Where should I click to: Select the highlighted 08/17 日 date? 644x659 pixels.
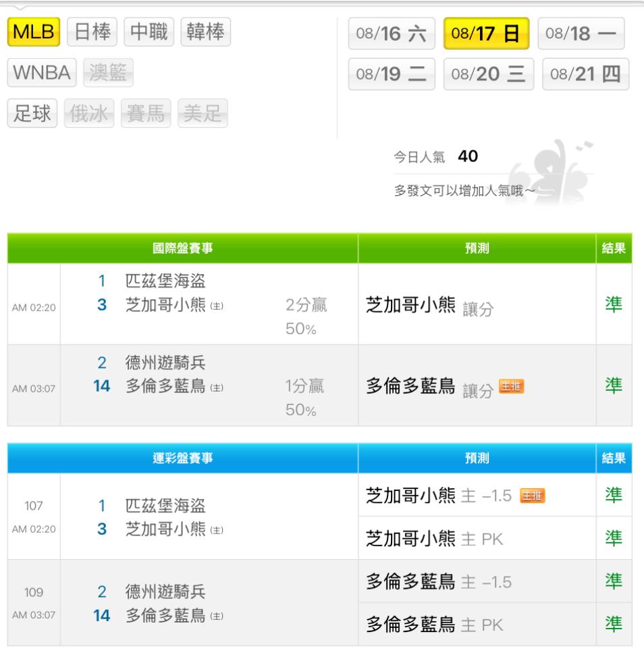point(487,34)
